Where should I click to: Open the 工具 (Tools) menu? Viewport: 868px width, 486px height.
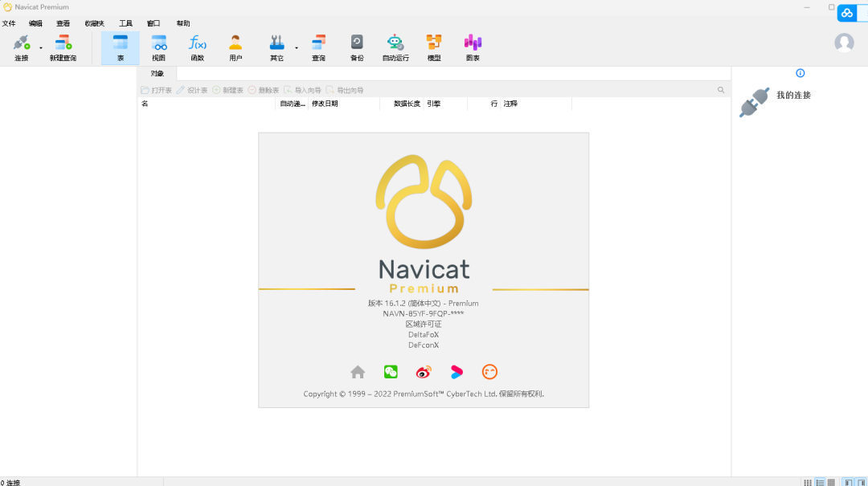pyautogui.click(x=125, y=23)
